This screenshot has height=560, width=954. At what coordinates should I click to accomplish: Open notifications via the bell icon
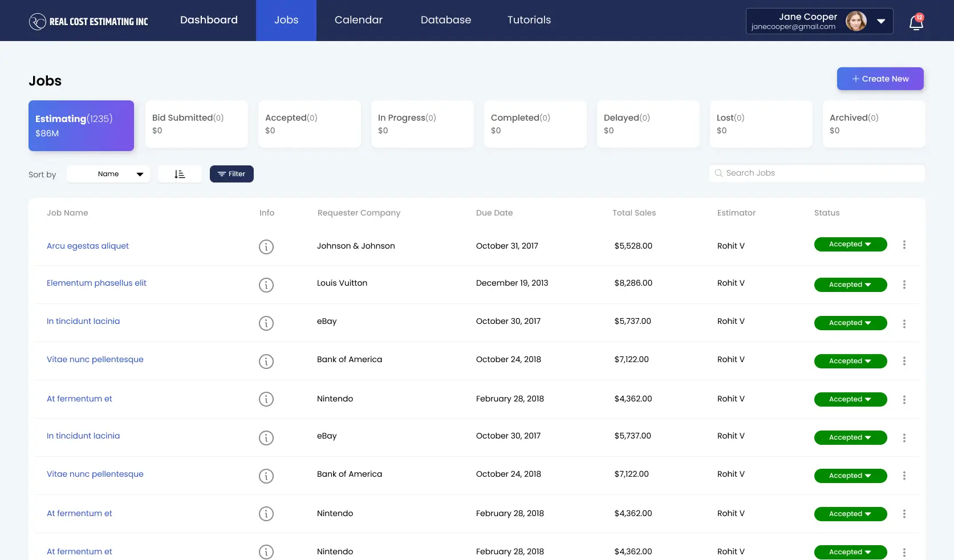[x=916, y=23]
